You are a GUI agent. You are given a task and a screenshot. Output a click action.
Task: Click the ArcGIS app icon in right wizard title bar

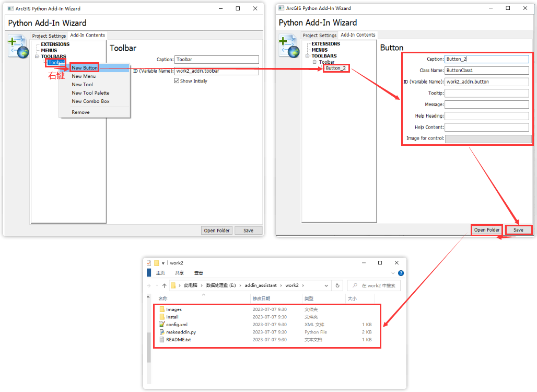[281, 8]
